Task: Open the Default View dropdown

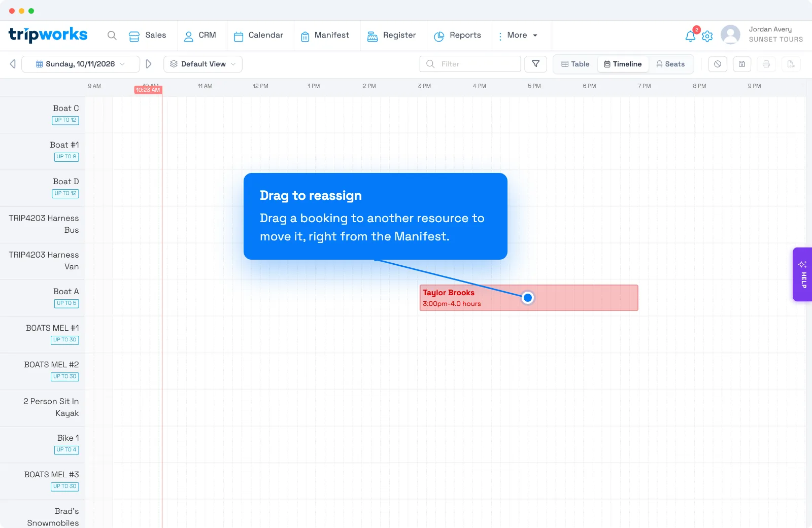Action: pyautogui.click(x=203, y=64)
